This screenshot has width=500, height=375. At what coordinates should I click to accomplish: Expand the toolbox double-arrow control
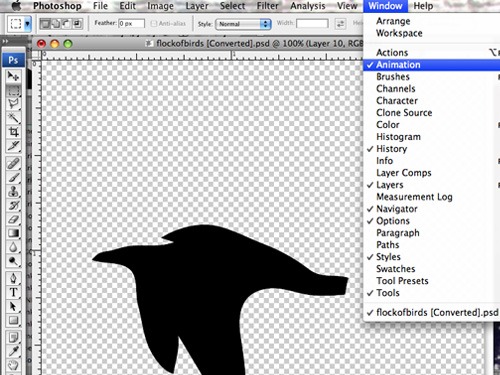[x=5, y=41]
